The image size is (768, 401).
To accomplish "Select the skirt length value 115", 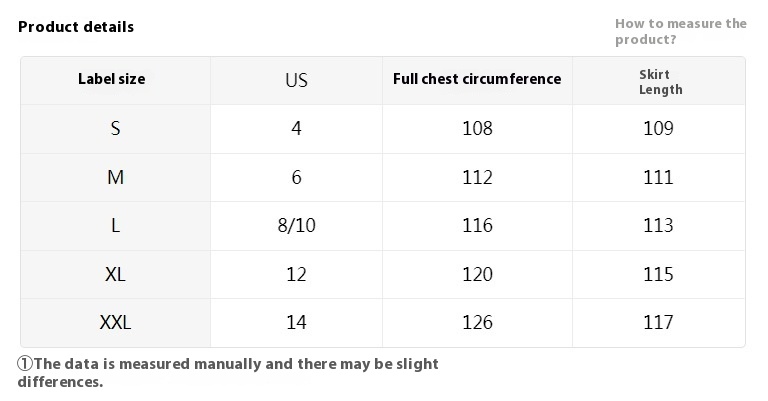I will [x=658, y=274].
